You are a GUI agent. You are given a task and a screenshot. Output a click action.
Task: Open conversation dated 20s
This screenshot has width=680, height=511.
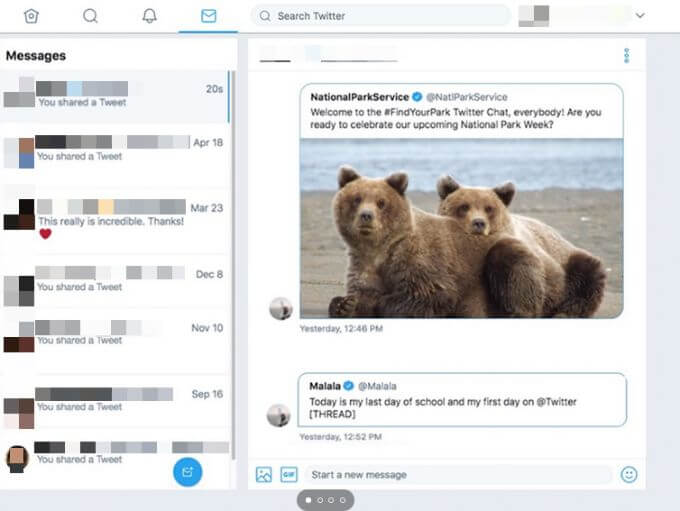[x=114, y=96]
